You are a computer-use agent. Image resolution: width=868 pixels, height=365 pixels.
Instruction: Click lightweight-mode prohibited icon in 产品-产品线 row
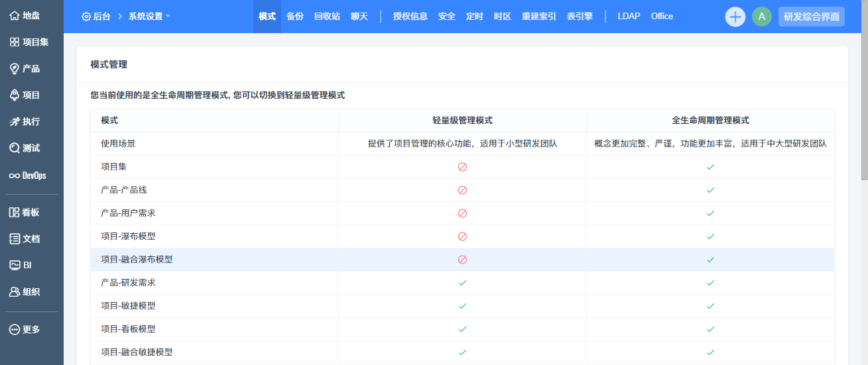pos(462,190)
